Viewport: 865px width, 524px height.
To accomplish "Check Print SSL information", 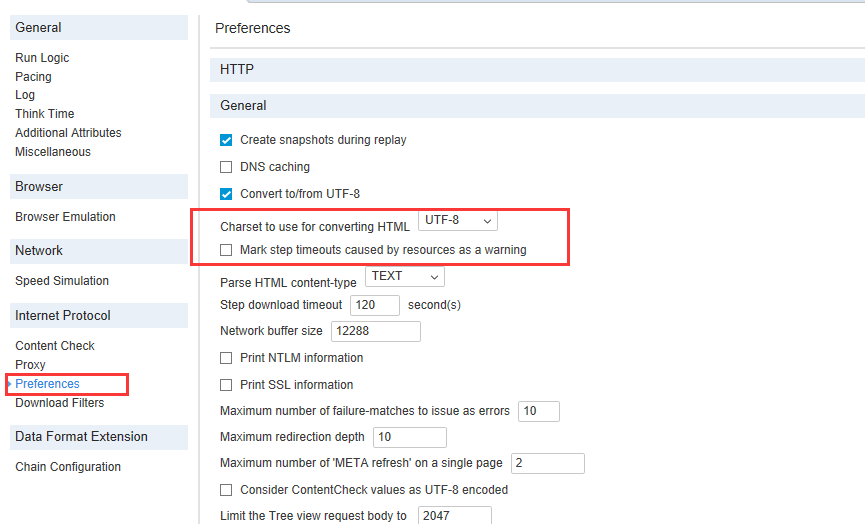I will pyautogui.click(x=226, y=385).
